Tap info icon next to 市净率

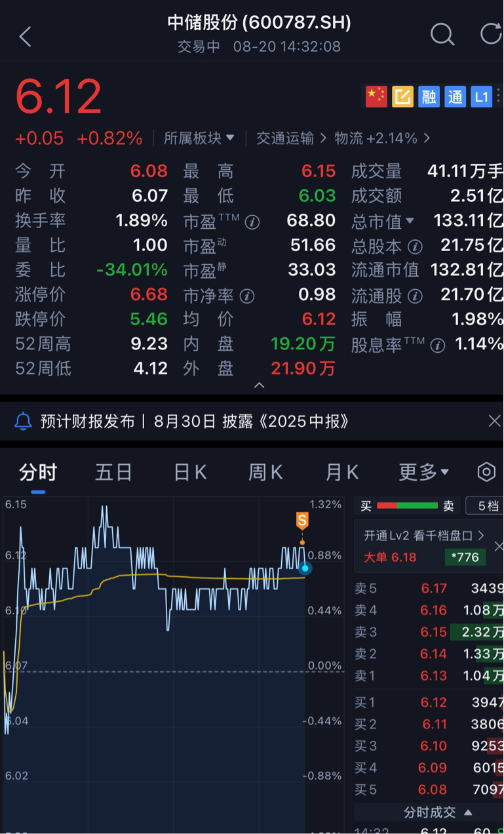point(246,296)
